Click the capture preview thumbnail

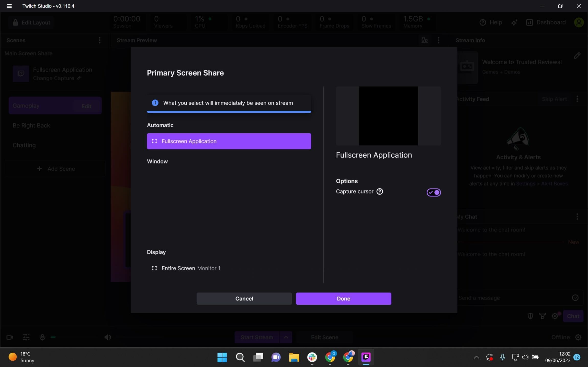click(388, 116)
